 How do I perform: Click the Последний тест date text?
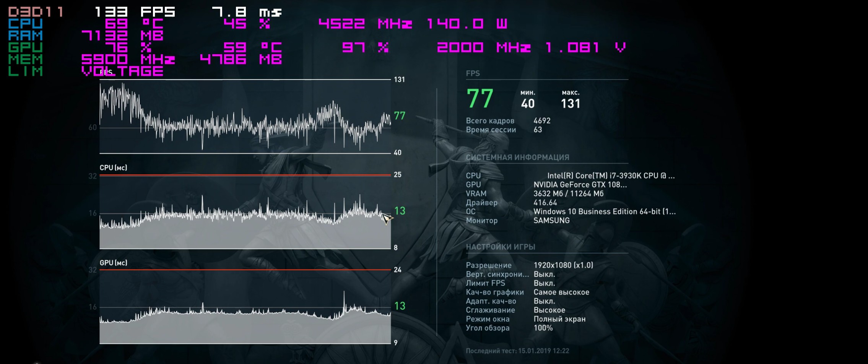pos(517,351)
